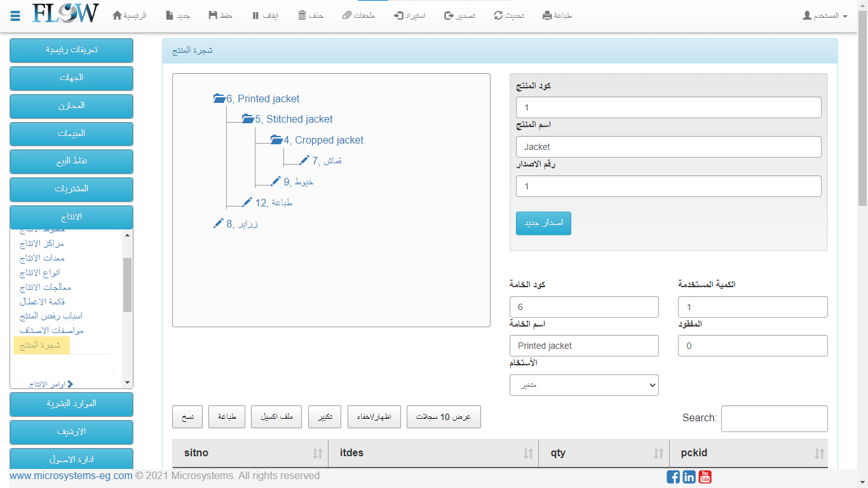Collapse the Stitched jacket folder node
868x488 pixels.
pos(248,119)
